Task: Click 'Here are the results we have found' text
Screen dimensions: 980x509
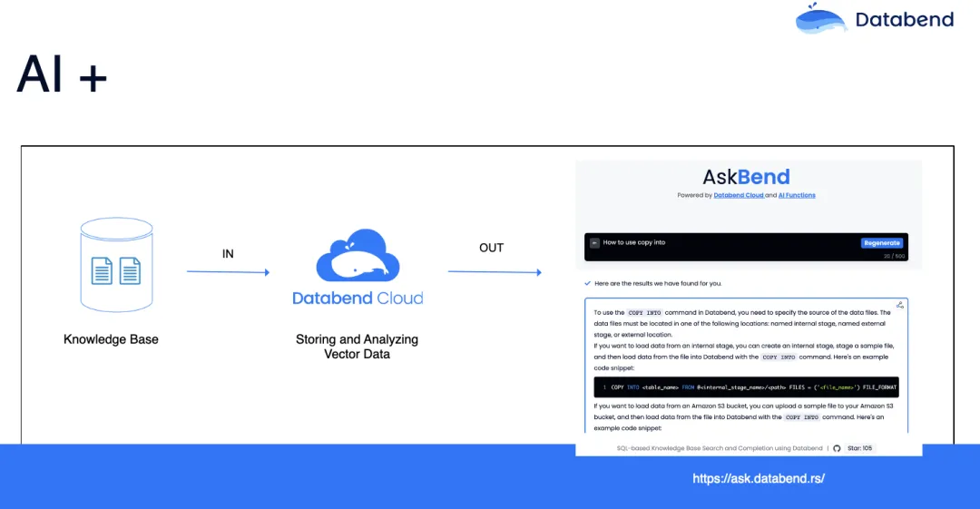Action: click(658, 283)
